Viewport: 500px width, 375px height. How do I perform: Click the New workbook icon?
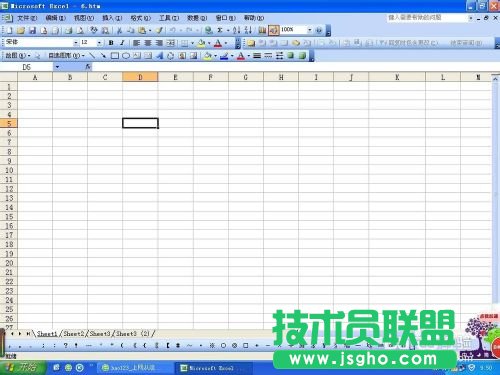point(9,30)
